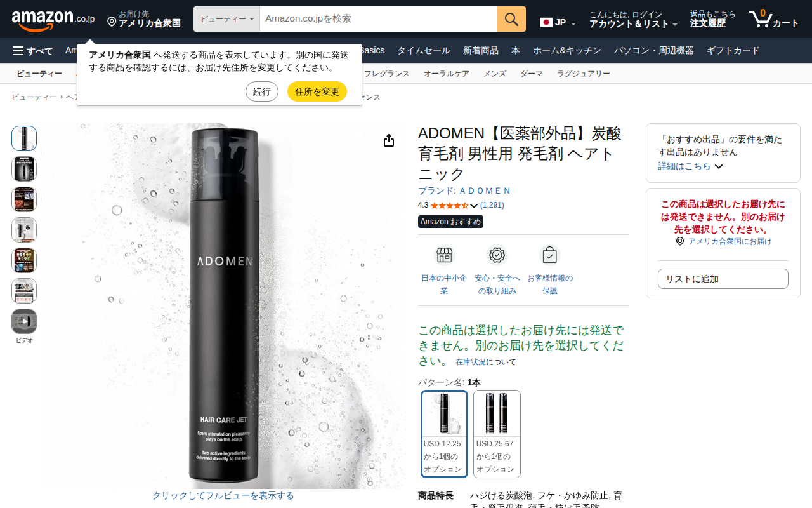Screen dimensions: 812x508
Task: Open the shopping cart icon
Action: click(773, 19)
